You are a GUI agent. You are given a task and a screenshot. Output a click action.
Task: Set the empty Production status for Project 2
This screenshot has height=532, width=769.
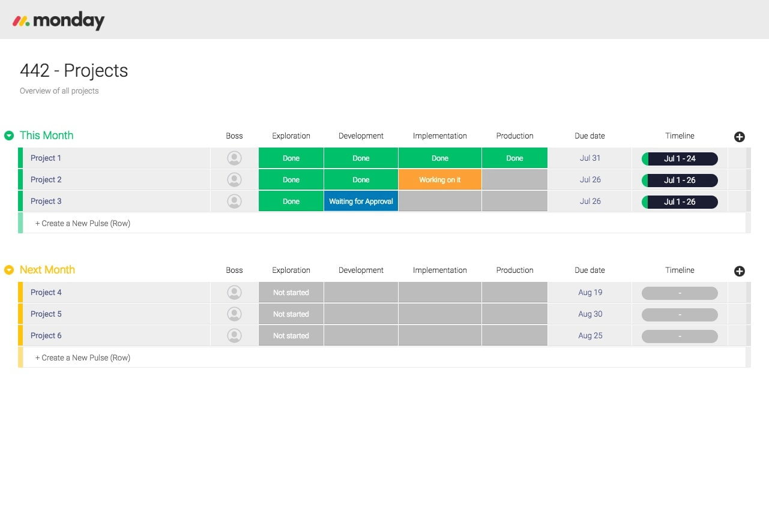[x=514, y=180]
